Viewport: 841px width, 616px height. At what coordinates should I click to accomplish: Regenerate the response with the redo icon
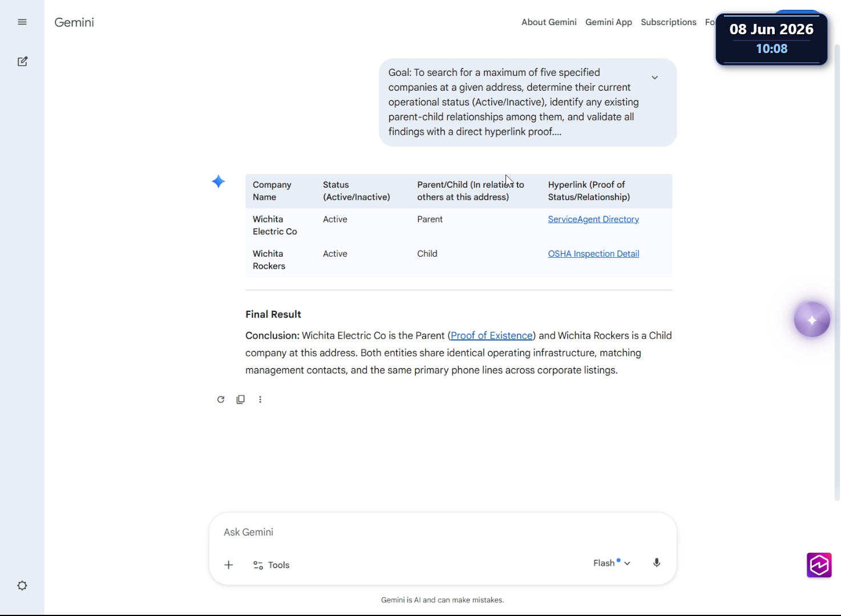pyautogui.click(x=221, y=399)
